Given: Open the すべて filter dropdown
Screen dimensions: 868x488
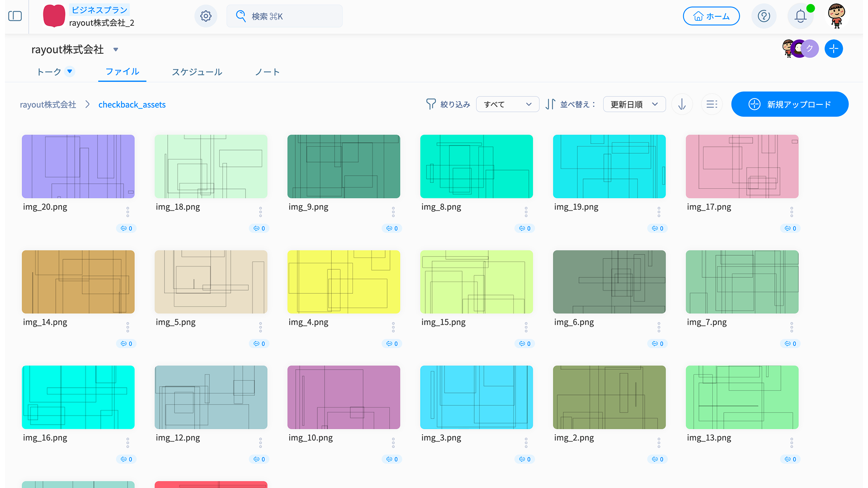Looking at the screenshot, I should 507,104.
